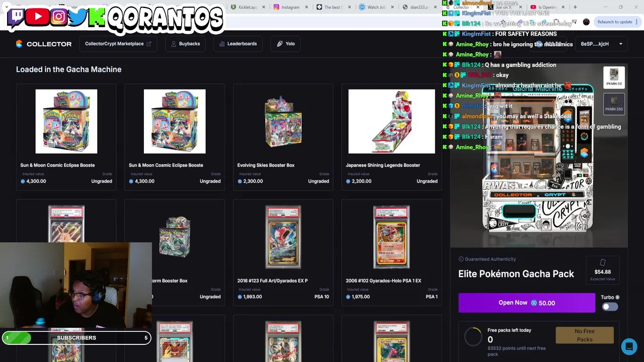Click the PSA 10 grade label
Screen dimensions: 644x362
(x=321, y=297)
